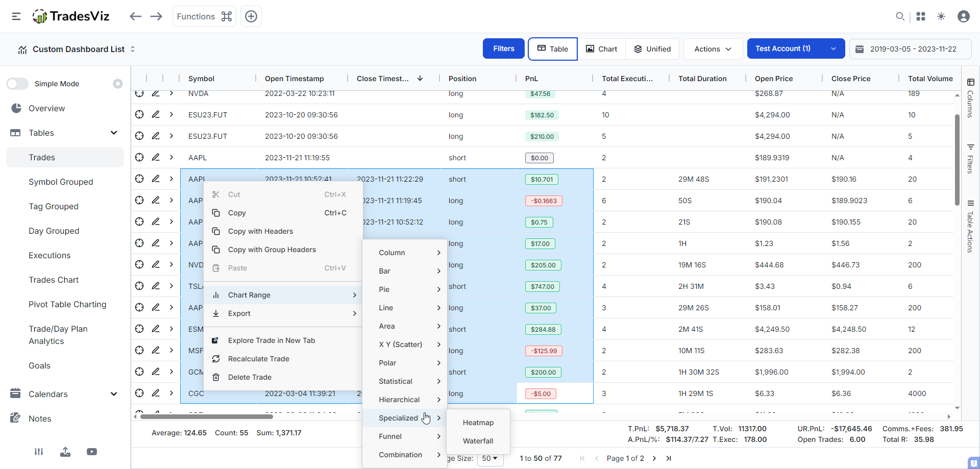This screenshot has width=980, height=469.
Task: Choose Copy with Group Headers
Action: click(x=283, y=250)
